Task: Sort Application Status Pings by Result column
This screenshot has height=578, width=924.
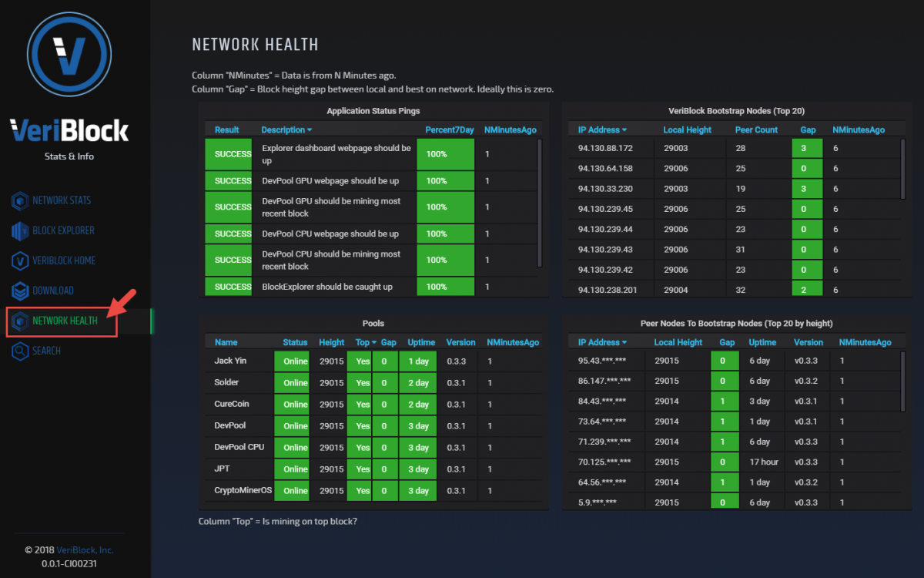Action: (227, 130)
